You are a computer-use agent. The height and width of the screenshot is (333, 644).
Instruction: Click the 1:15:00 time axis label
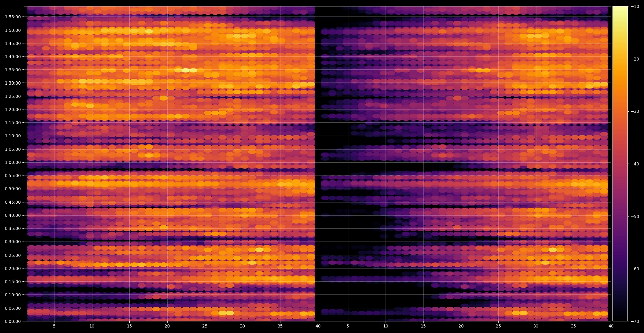tap(13, 123)
